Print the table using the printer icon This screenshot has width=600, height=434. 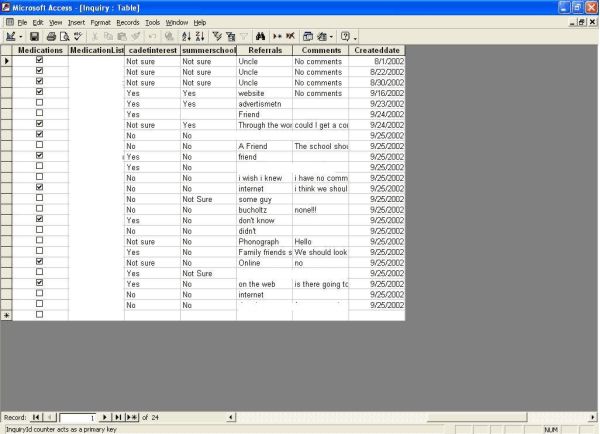[x=51, y=36]
